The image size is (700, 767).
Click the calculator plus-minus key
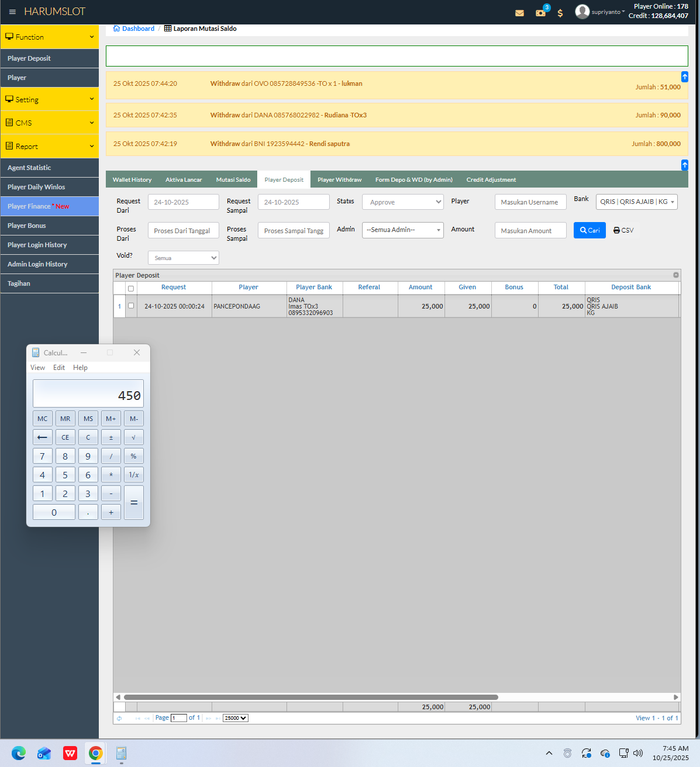click(111, 437)
